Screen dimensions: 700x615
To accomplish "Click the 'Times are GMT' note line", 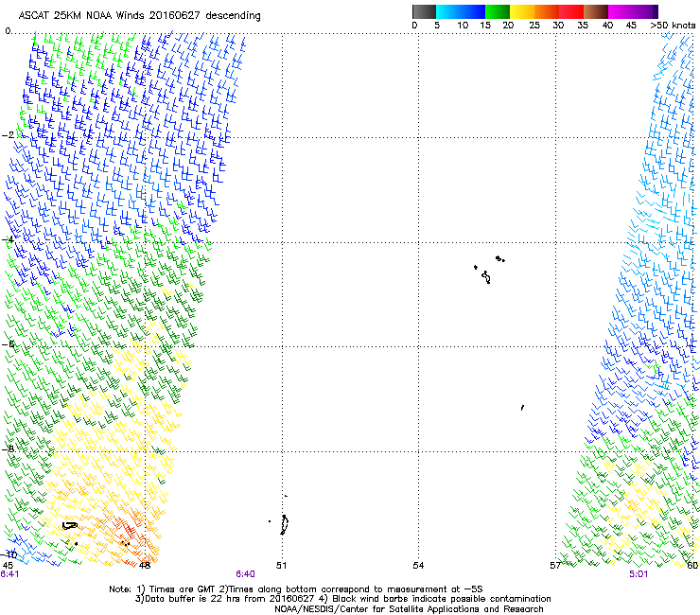I will [x=296, y=589].
